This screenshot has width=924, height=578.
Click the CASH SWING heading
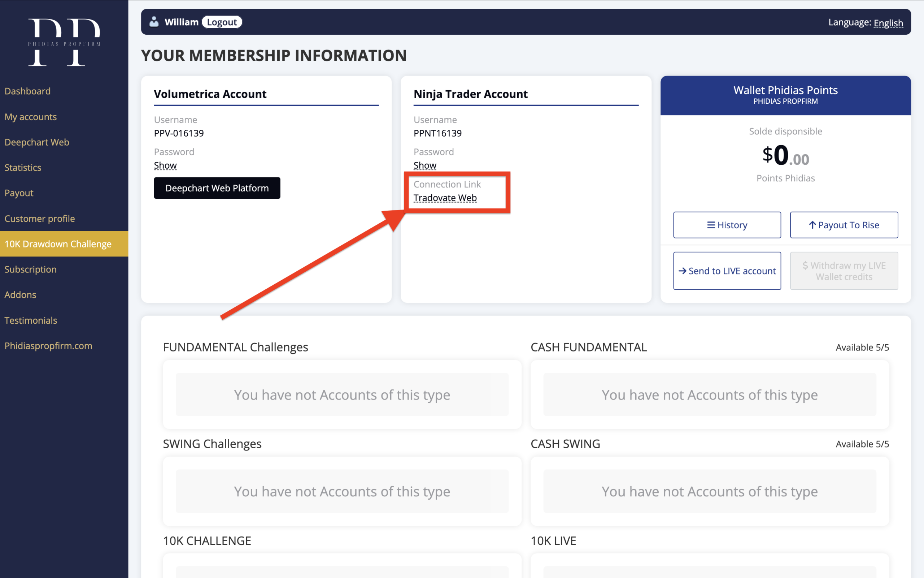pos(566,444)
